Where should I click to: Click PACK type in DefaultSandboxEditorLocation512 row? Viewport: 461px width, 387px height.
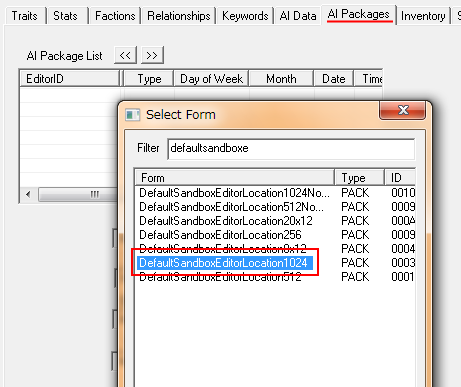tap(355, 277)
